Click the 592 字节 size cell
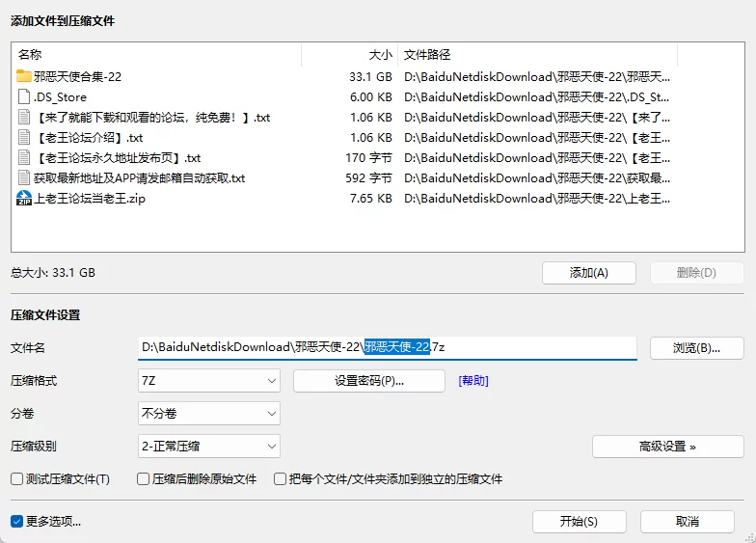756x543 pixels. [x=368, y=177]
